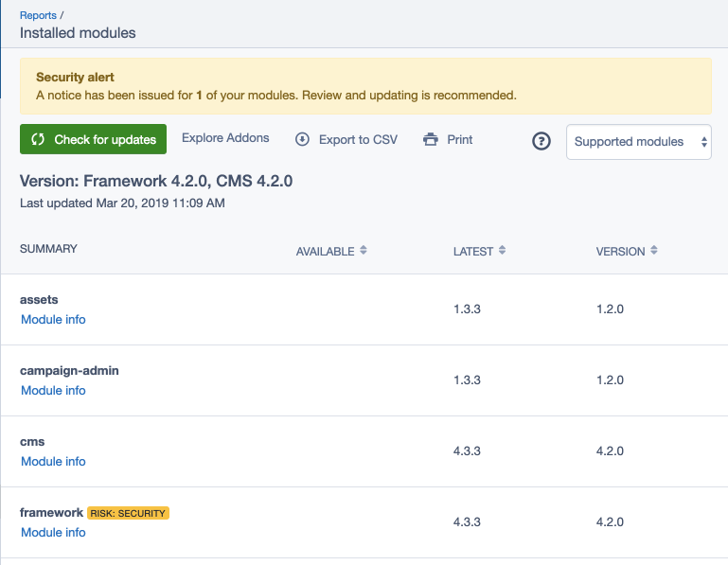Click the RISK: SECURITY badge on framework
The height and width of the screenshot is (565, 728).
pos(128,513)
